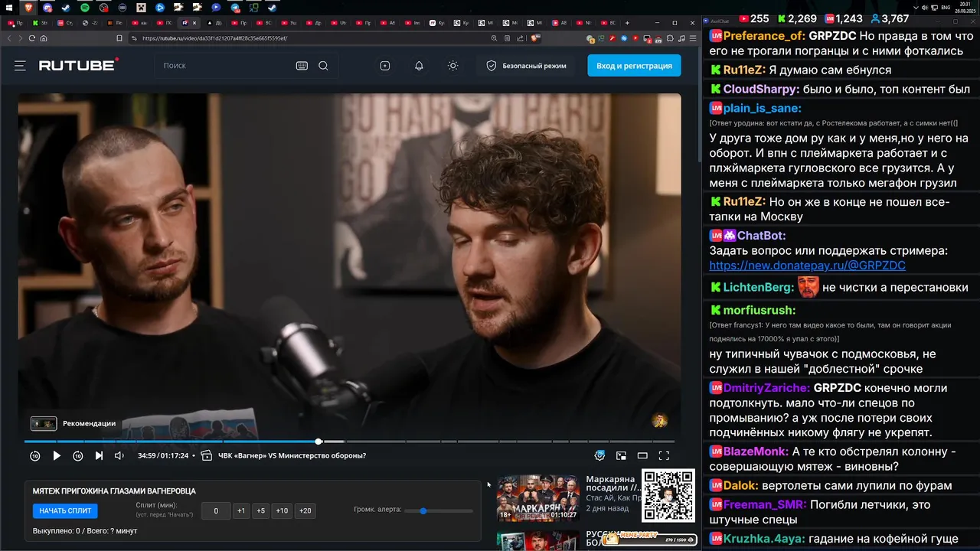
Task: Focus the Сплит minutes input field
Action: coord(216,510)
